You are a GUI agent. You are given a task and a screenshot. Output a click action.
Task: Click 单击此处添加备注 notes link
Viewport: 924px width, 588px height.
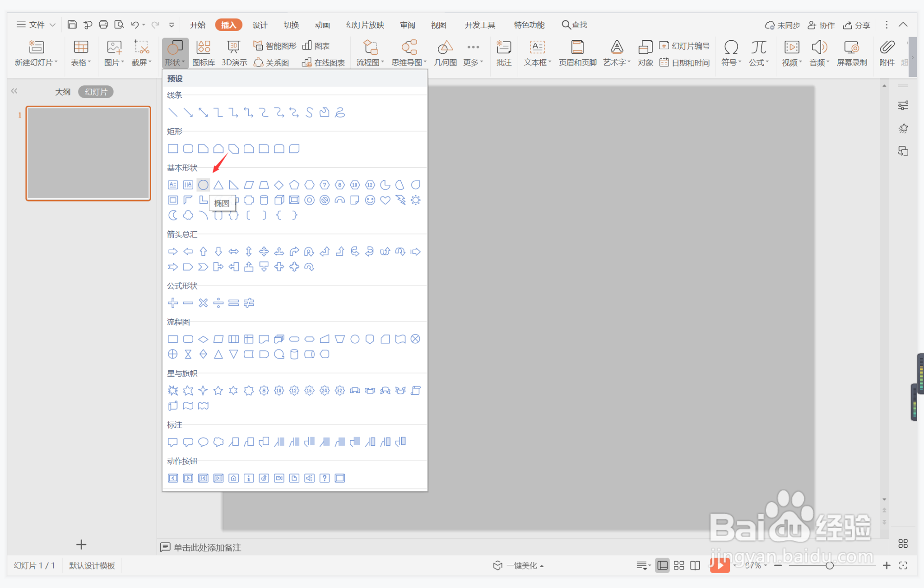[x=207, y=547]
